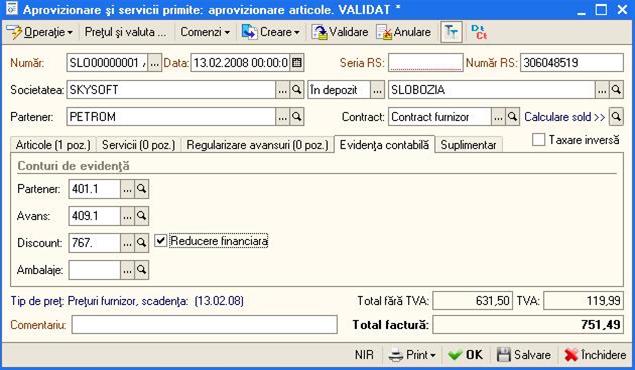Click the TVA value 119,99
Viewport: 635px width, 370px height.
[583, 301]
